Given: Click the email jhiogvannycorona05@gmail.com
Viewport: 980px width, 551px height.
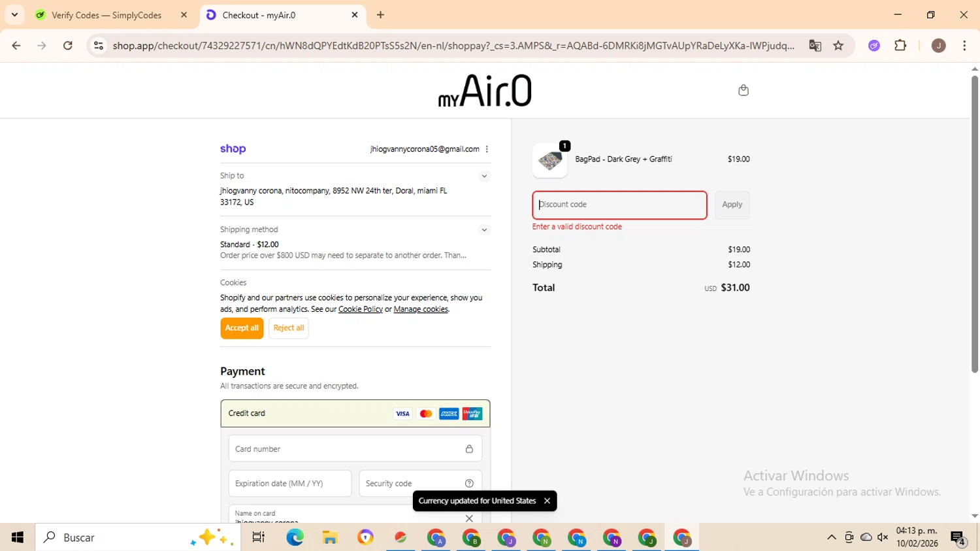Looking at the screenshot, I should coord(425,149).
